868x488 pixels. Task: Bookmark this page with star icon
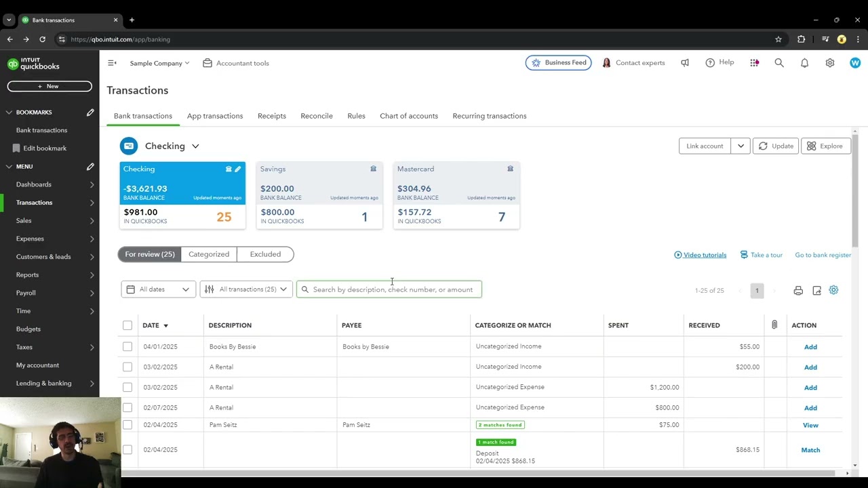pos(778,39)
